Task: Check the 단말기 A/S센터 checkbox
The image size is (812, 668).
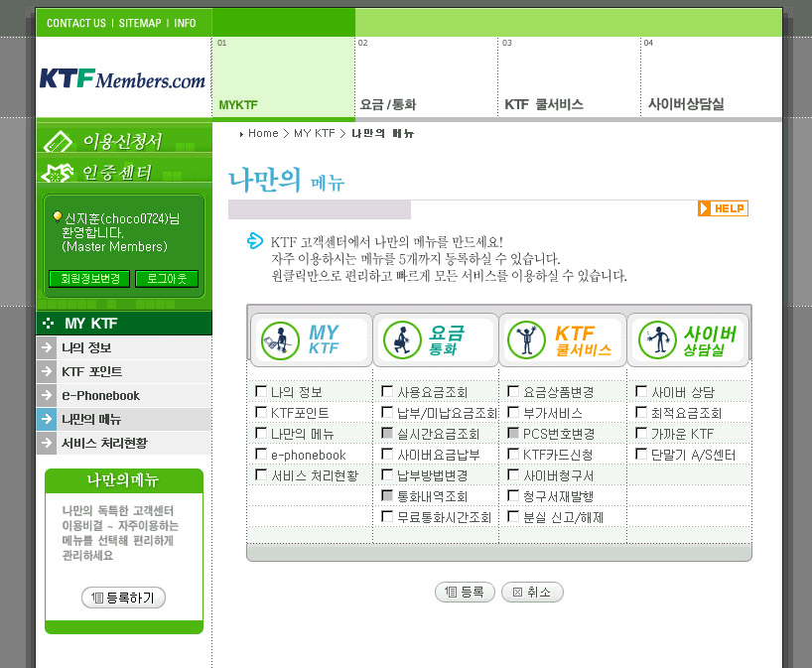Action: click(x=641, y=455)
